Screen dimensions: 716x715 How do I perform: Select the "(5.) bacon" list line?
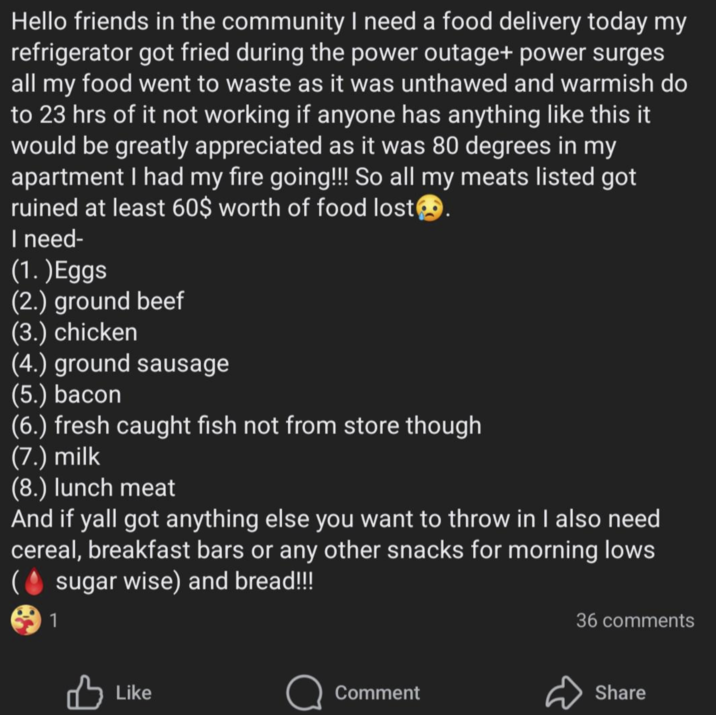click(x=66, y=395)
